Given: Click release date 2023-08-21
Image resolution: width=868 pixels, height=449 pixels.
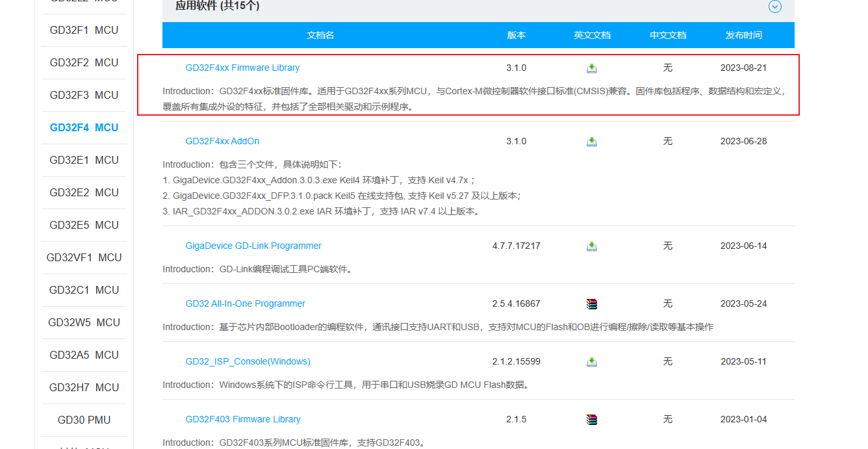Looking at the screenshot, I should [x=744, y=68].
